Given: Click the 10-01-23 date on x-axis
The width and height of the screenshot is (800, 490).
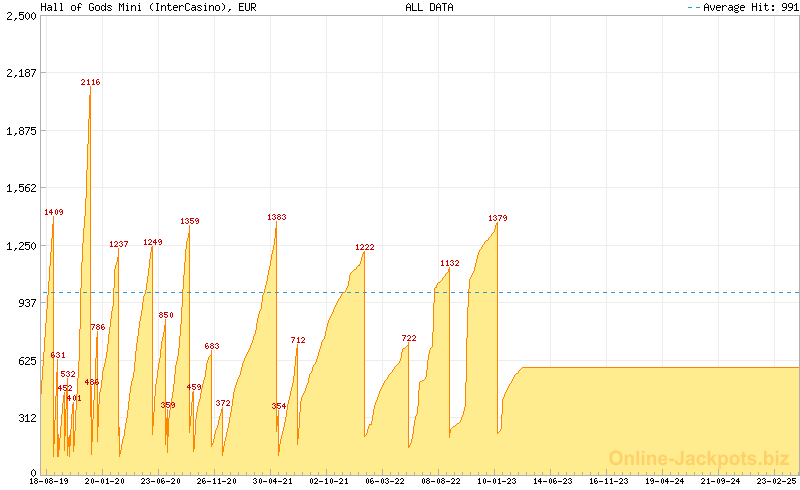Looking at the screenshot, I should tap(496, 481).
